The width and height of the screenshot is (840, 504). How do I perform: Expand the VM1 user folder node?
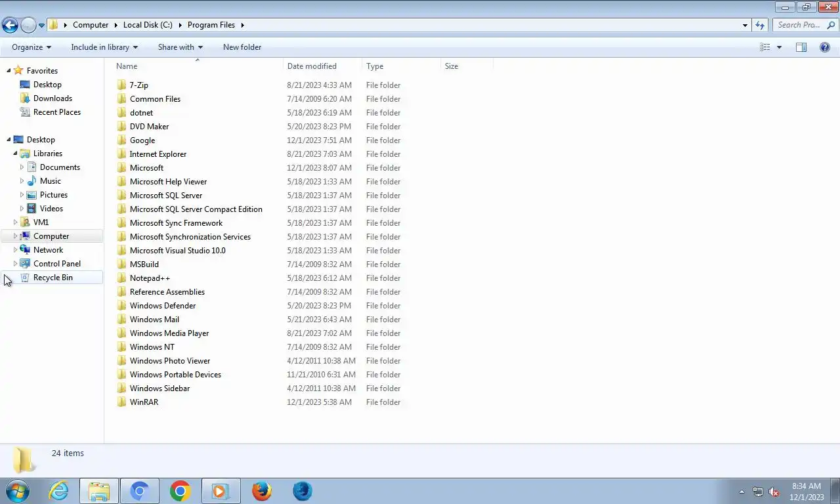(15, 222)
